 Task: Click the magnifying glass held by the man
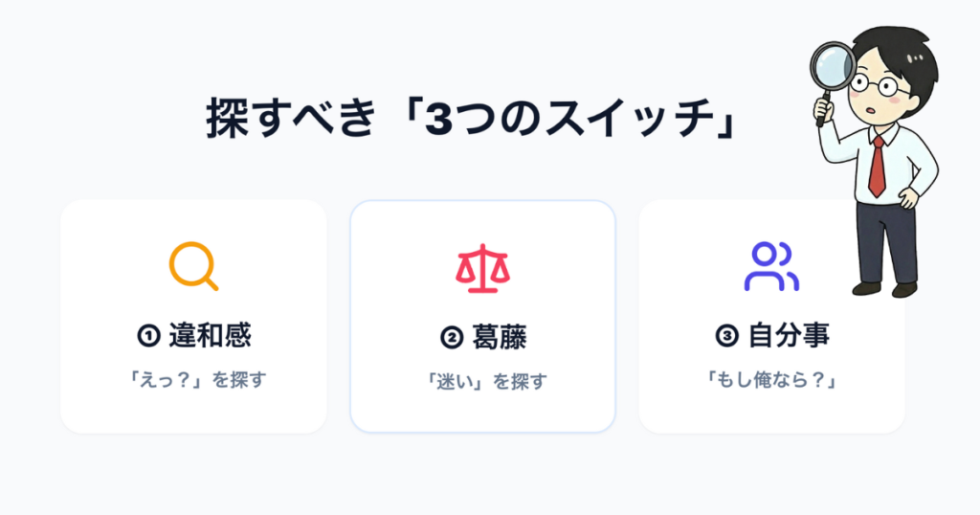click(833, 64)
